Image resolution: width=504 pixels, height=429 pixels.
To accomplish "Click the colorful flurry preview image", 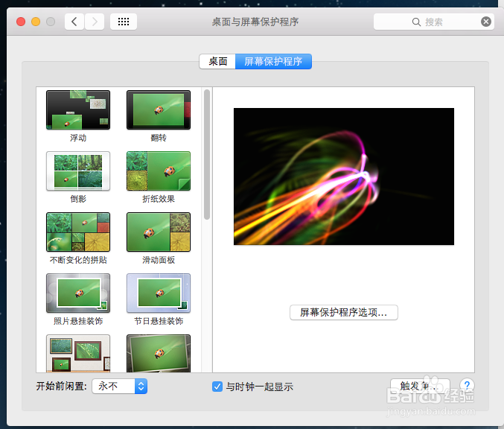I will 344,177.
